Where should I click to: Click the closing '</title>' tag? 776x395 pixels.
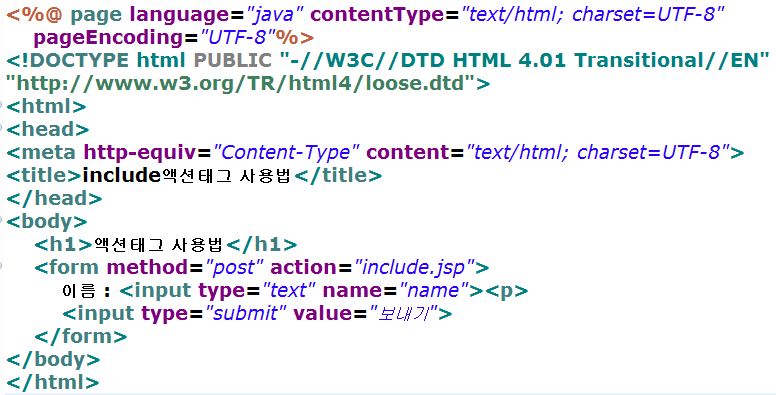[338, 175]
